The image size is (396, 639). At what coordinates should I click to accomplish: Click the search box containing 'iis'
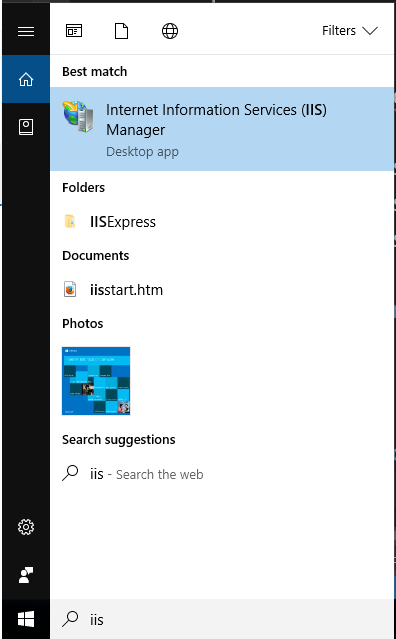(222, 619)
